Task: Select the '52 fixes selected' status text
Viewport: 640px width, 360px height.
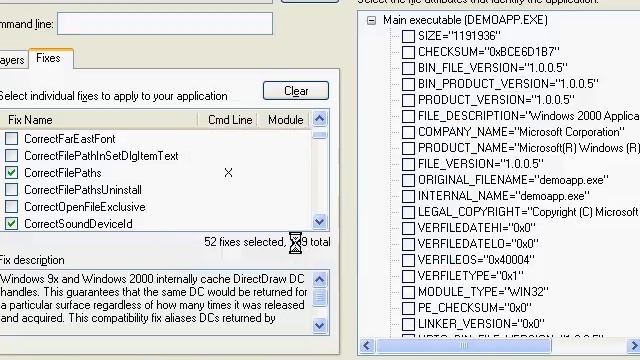Action: (245, 242)
